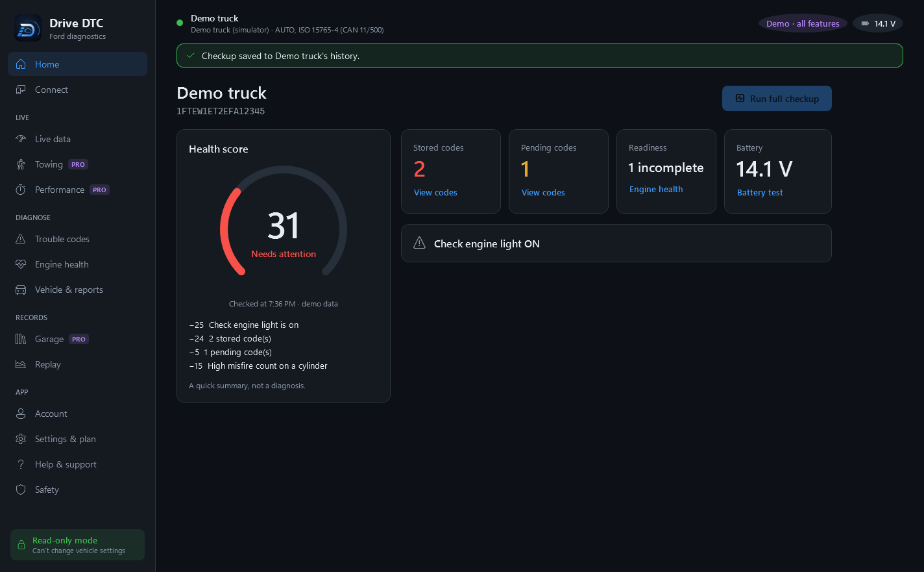
Task: Click the Vehicle & reports car icon
Action: pyautogui.click(x=21, y=290)
